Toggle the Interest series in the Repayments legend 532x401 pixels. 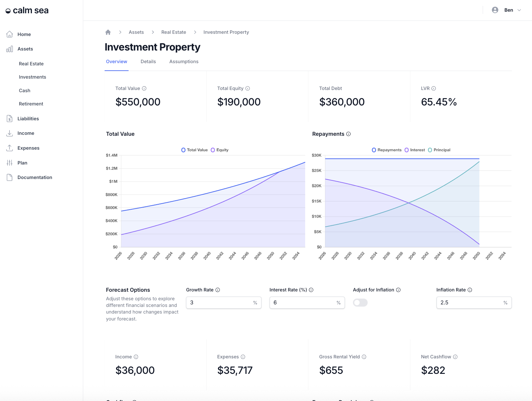pyautogui.click(x=415, y=150)
